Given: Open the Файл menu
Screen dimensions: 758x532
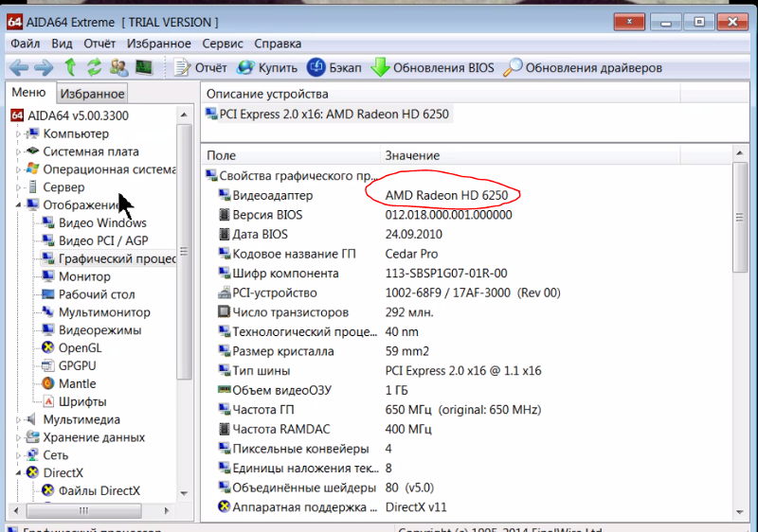Looking at the screenshot, I should (x=26, y=44).
